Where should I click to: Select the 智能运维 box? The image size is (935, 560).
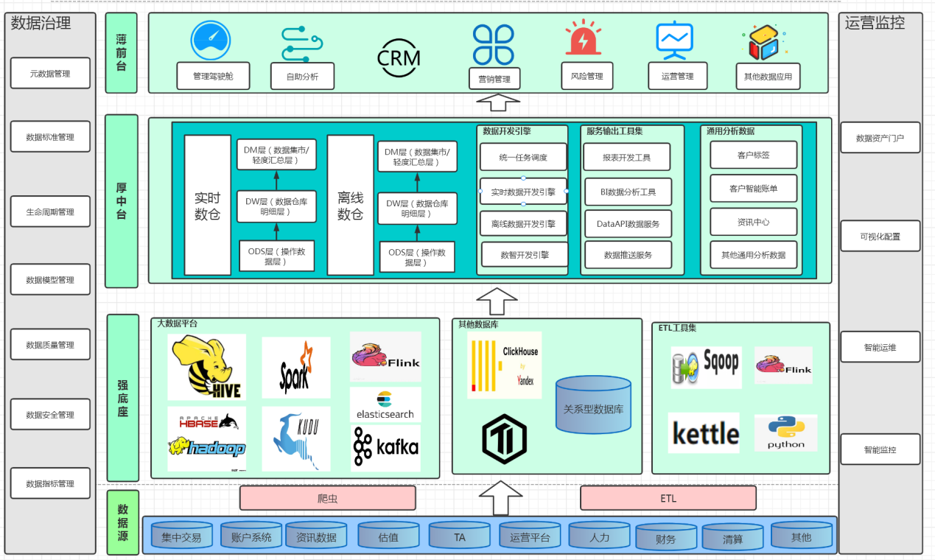click(880, 346)
